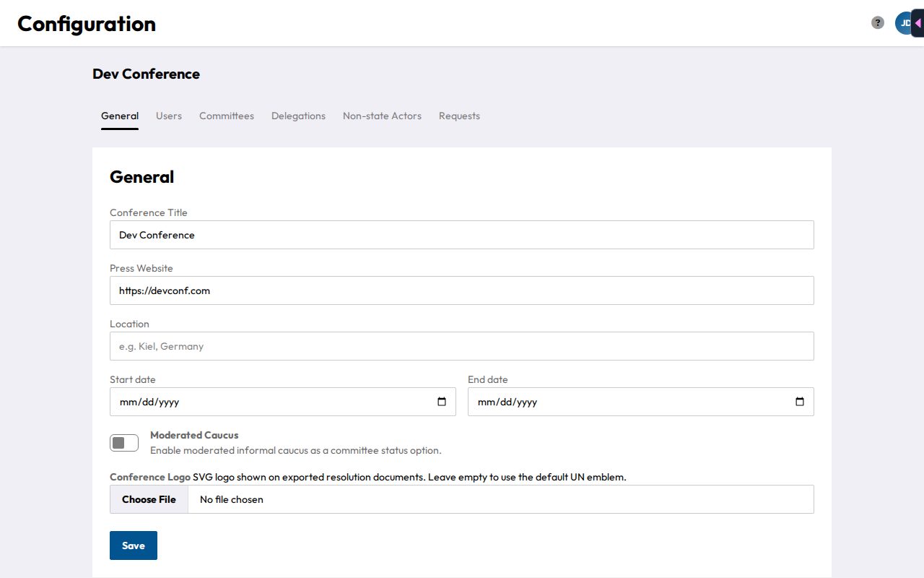Click the Configuration page heading
Screen dimensions: 924x578
(x=87, y=24)
